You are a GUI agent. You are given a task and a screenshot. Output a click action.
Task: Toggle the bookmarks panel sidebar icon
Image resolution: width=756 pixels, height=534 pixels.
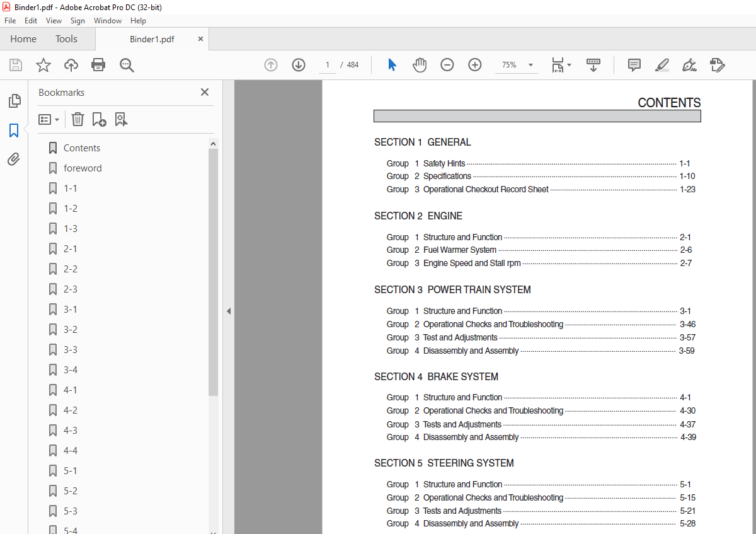(14, 131)
